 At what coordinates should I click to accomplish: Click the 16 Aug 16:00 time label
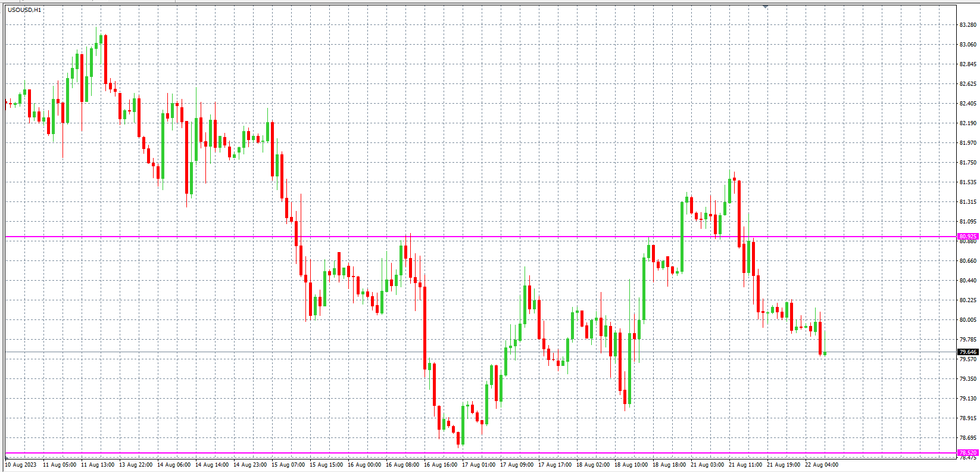pos(441,465)
